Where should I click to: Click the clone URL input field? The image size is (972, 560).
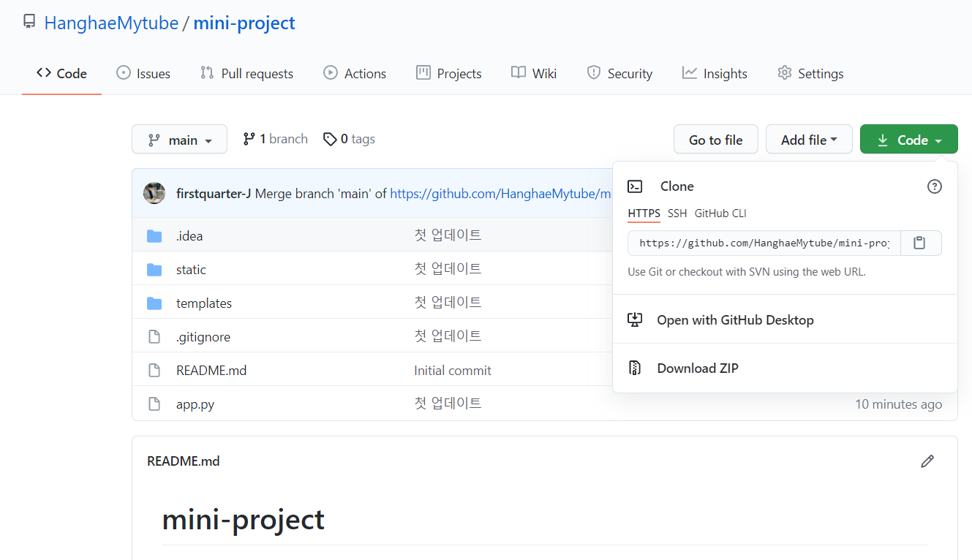[764, 243]
